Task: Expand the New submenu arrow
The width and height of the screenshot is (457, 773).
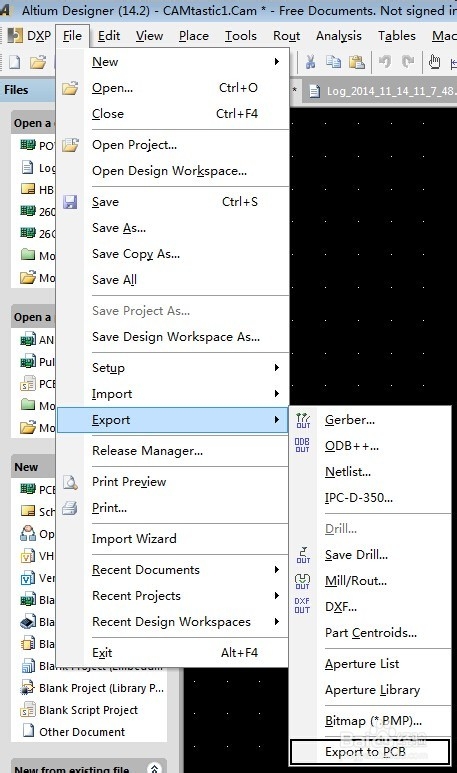Action: 277,62
